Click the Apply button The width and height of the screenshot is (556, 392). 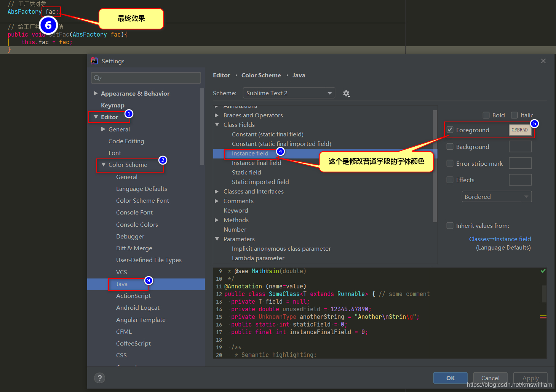click(x=530, y=378)
